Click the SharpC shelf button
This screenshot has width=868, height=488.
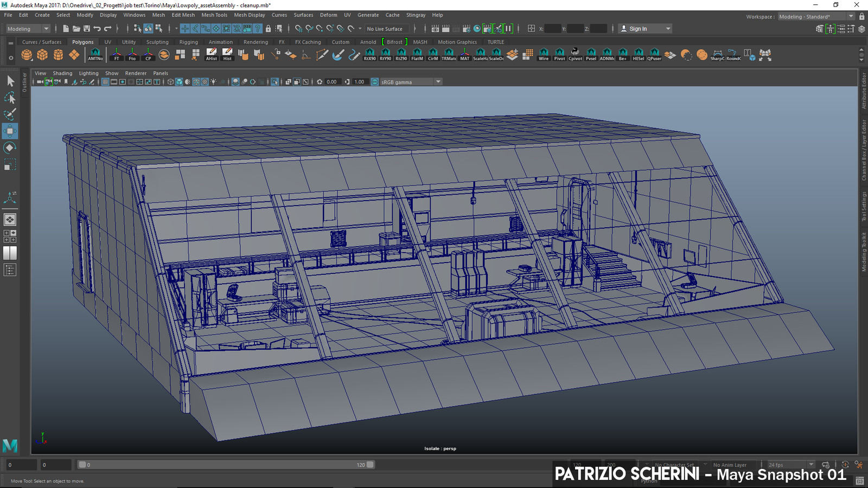pos(717,55)
